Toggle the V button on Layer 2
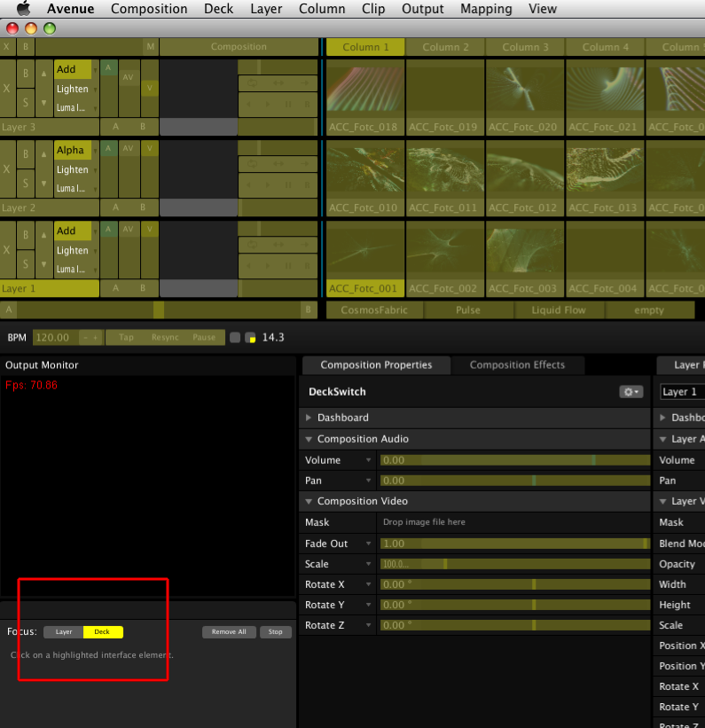 point(149,149)
